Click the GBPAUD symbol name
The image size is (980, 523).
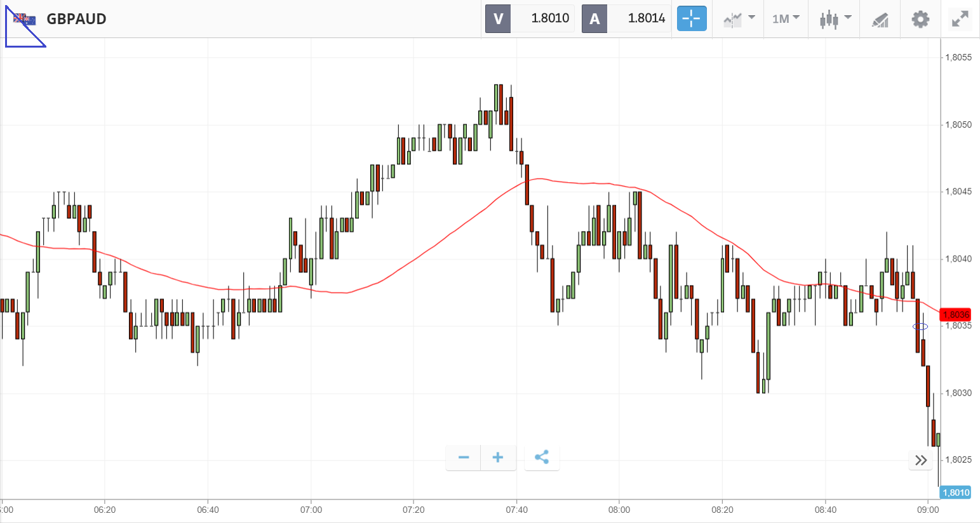point(76,19)
